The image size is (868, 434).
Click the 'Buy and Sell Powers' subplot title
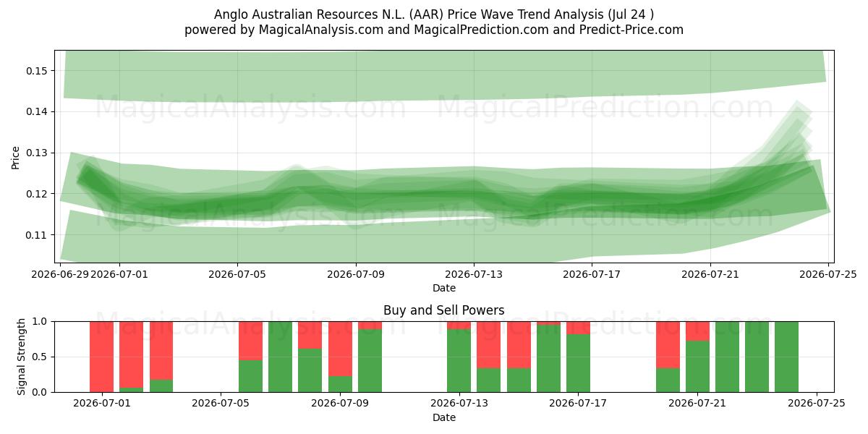(x=444, y=310)
